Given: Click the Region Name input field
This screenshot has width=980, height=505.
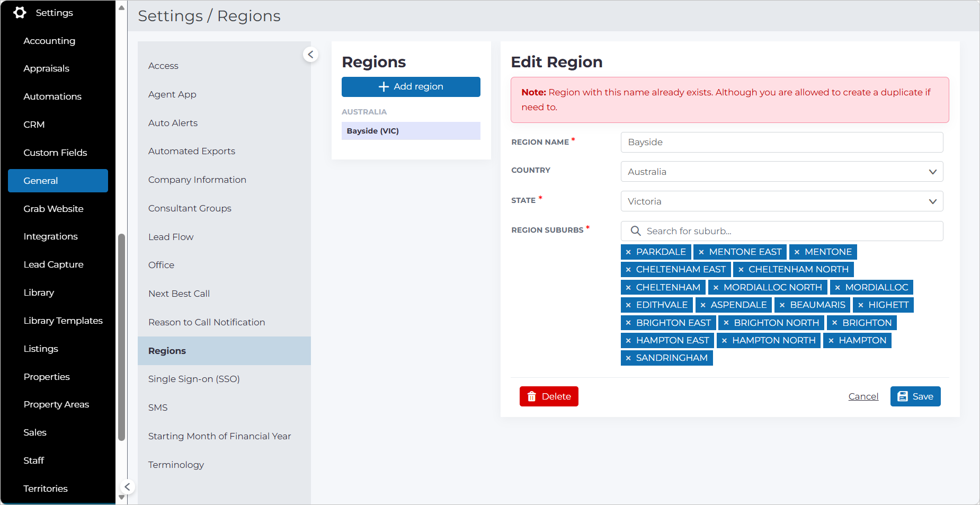Looking at the screenshot, I should pos(782,142).
